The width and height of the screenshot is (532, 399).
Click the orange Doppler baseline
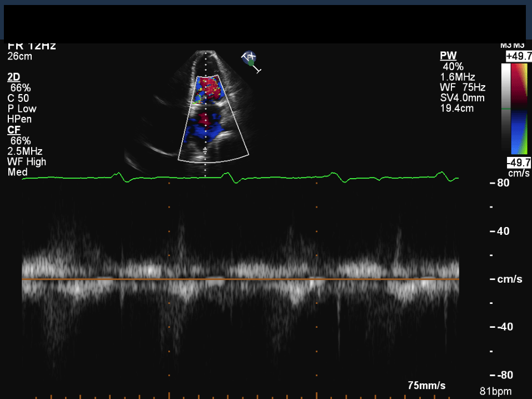point(239,279)
